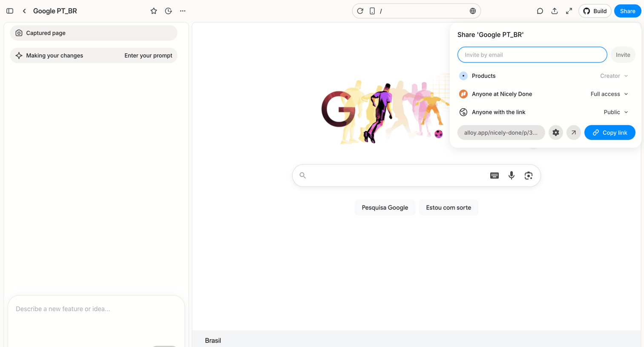Open the Public link access dropdown
Screen dimensions: 644x347
[x=616, y=112]
